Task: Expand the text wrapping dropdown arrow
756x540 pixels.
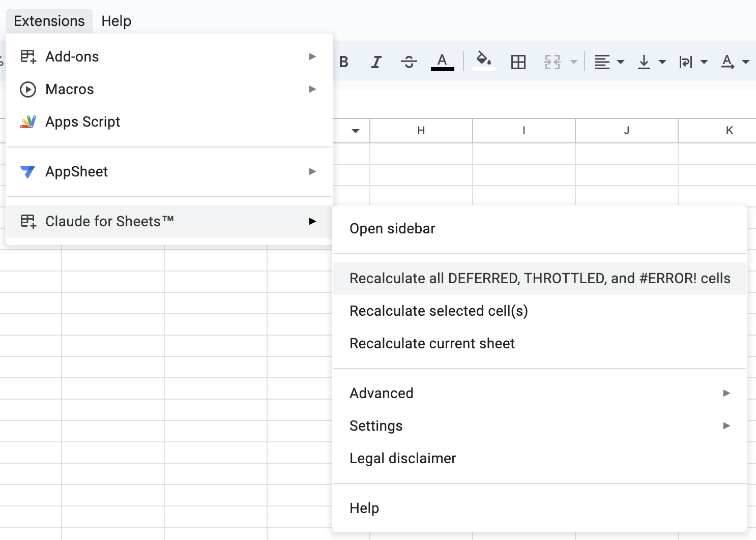Action: pos(704,62)
